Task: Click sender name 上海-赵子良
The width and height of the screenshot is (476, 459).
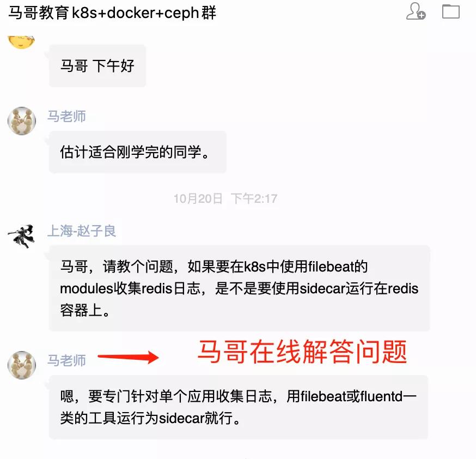Action: tap(82, 231)
